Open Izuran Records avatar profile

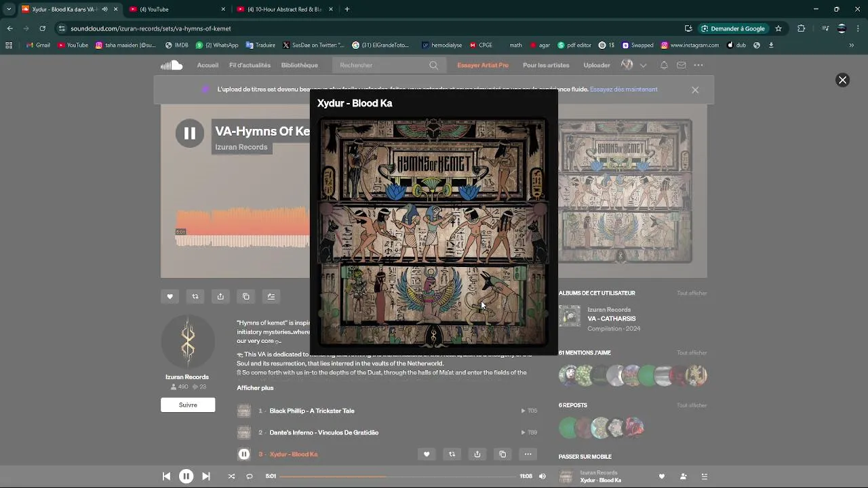(188, 342)
